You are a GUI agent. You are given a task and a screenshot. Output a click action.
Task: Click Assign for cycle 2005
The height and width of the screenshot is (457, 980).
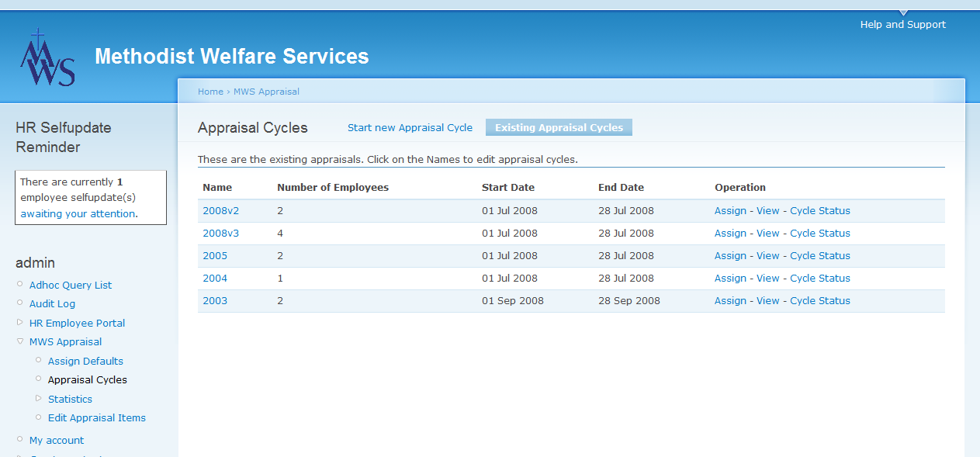coord(730,255)
